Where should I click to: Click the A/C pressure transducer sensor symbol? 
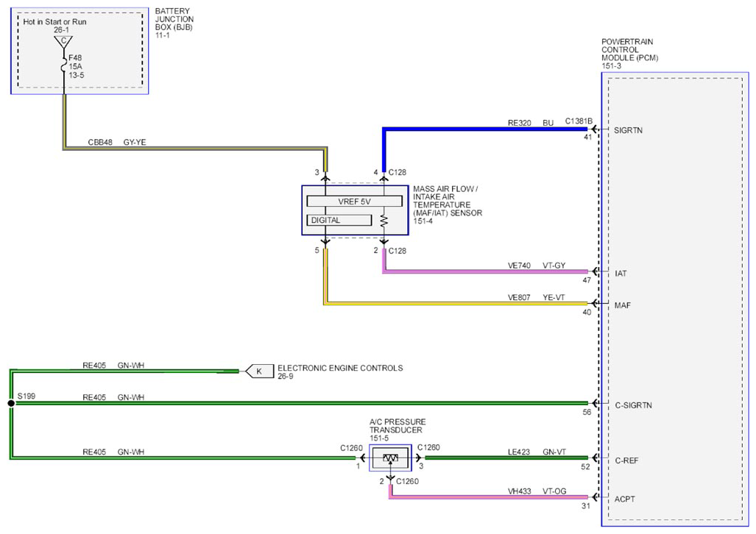[391, 458]
